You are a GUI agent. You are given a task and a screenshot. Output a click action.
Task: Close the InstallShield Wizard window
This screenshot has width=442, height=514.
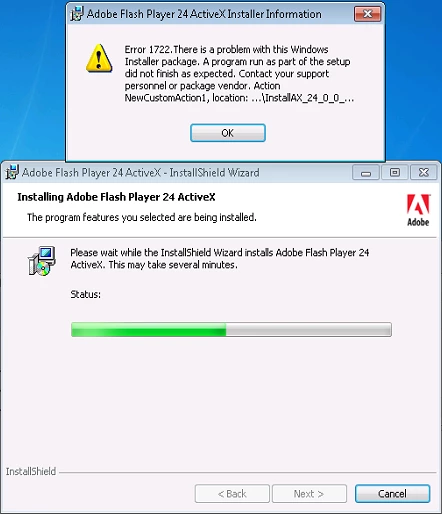click(x=423, y=173)
